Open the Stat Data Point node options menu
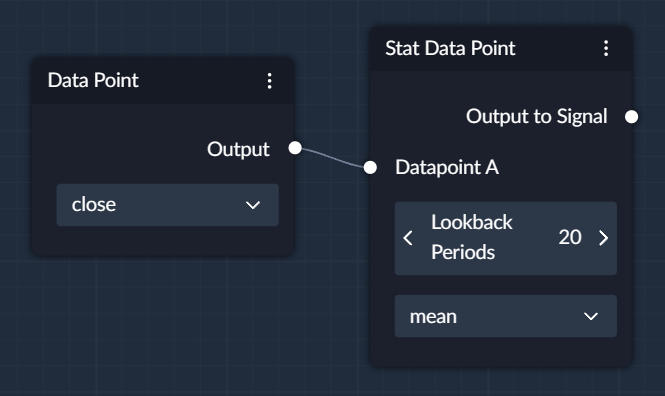Image resolution: width=665 pixels, height=396 pixels. pos(606,48)
